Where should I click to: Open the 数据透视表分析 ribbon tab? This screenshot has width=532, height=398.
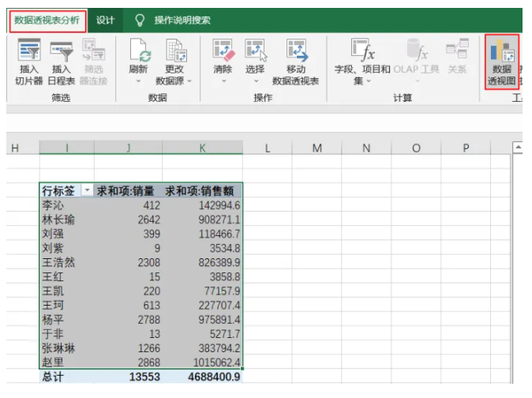(47, 21)
